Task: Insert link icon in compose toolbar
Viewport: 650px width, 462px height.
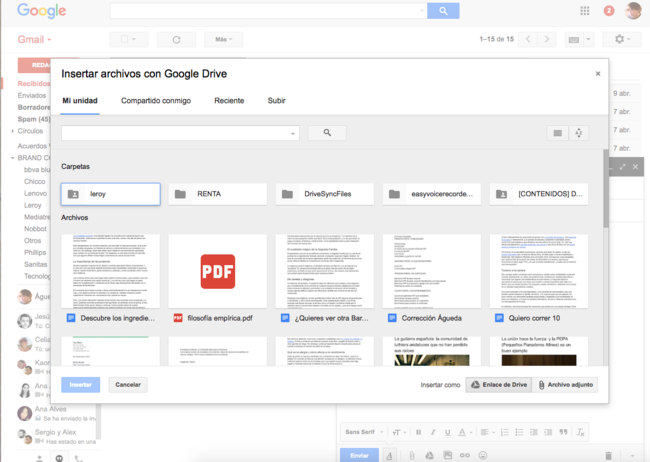Action: pos(465,455)
